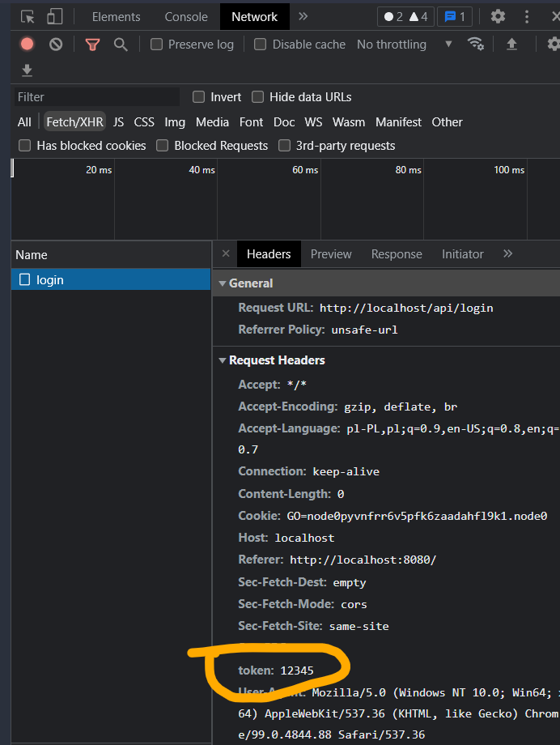Screen dimensions: 560x745
Task: Toggle the device toolbar icon
Action: (x=54, y=16)
